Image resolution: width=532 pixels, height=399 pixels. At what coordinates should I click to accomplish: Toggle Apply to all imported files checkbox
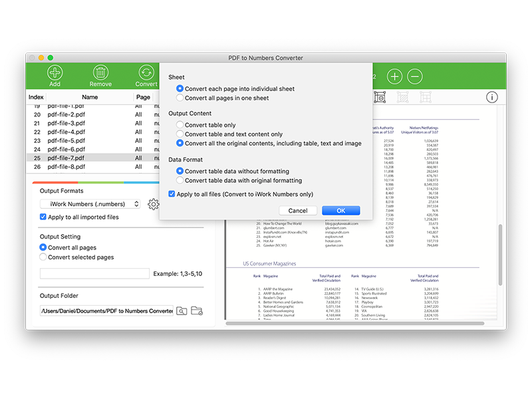(x=43, y=217)
